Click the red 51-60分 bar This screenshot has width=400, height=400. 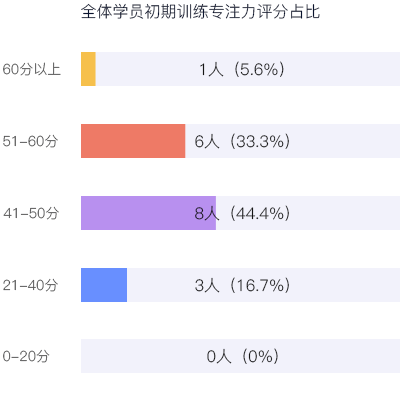click(133, 141)
